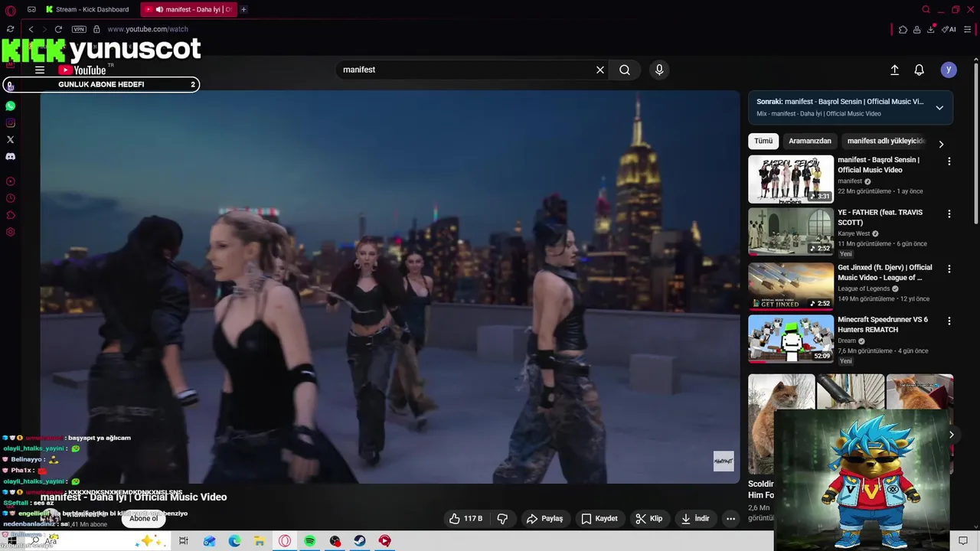Reload the page from the address bar
This screenshot has height=551, width=980.
click(x=58, y=29)
